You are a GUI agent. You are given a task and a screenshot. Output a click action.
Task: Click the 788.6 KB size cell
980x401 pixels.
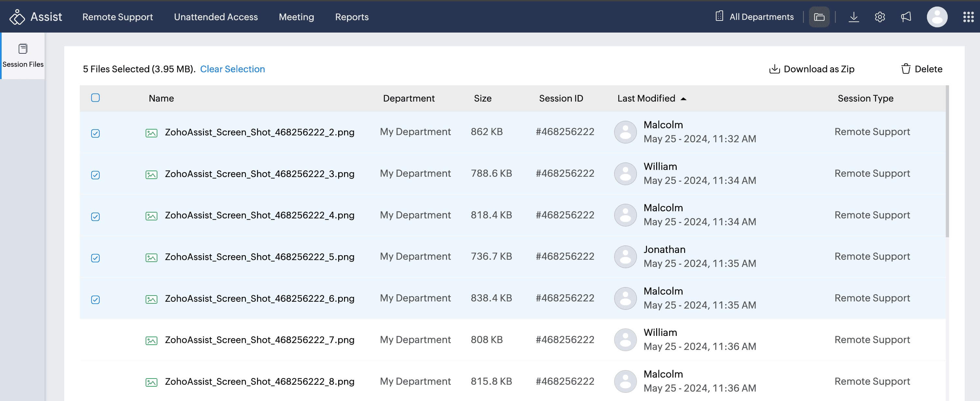pos(491,173)
